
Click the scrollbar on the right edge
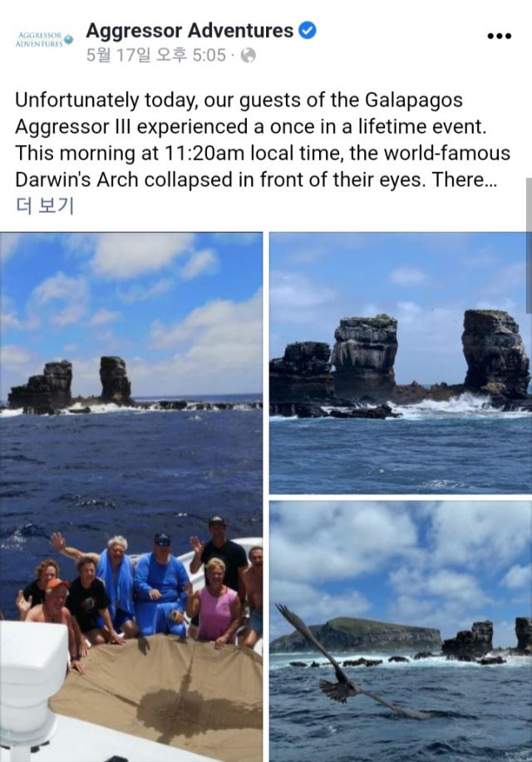[x=529, y=245]
